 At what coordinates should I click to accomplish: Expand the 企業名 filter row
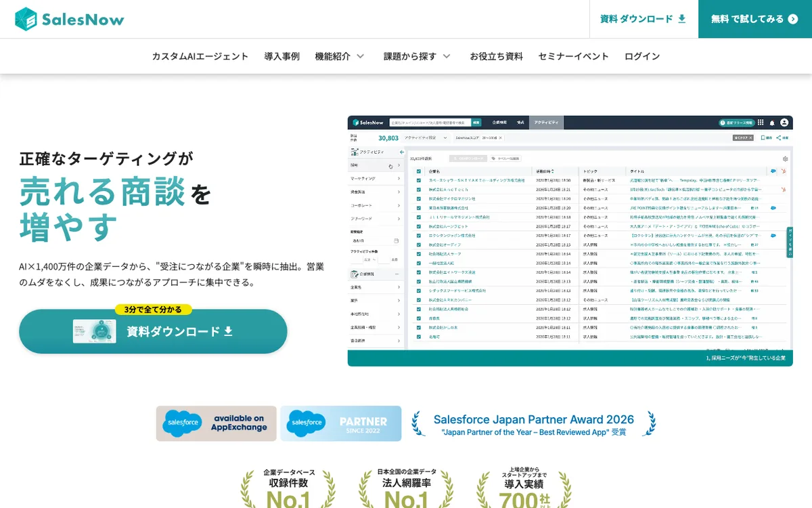[x=376, y=288]
